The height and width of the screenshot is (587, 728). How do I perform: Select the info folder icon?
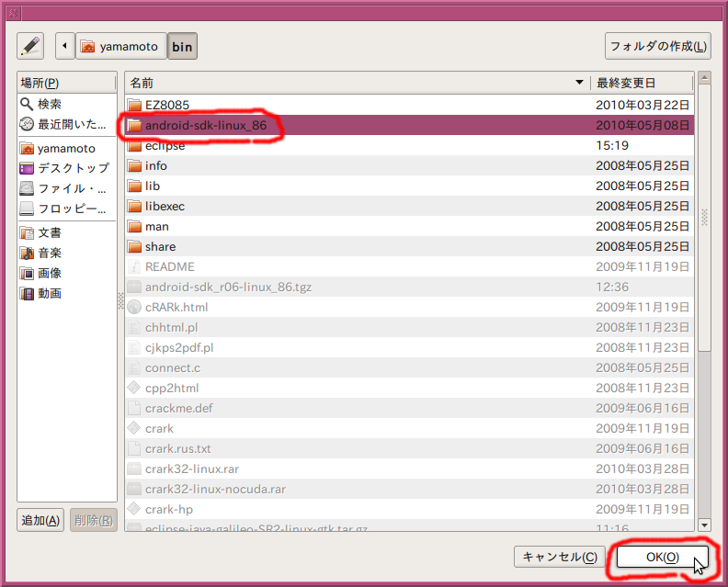pos(134,165)
